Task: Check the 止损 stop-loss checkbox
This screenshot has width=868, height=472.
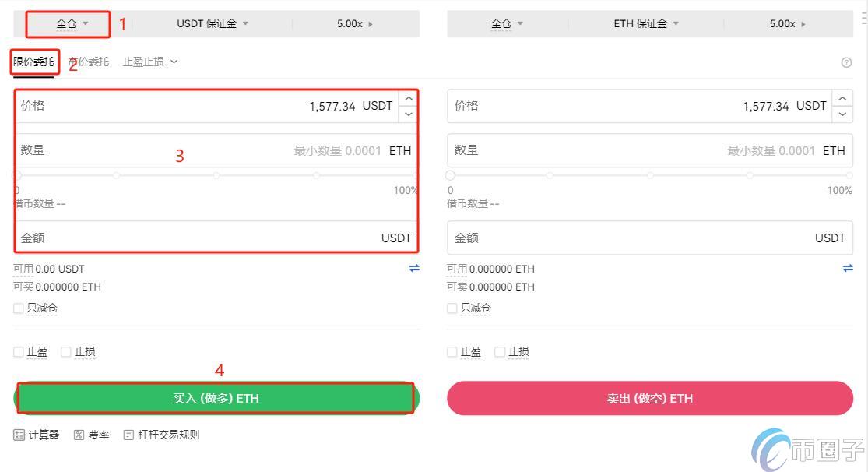Action: [x=66, y=351]
